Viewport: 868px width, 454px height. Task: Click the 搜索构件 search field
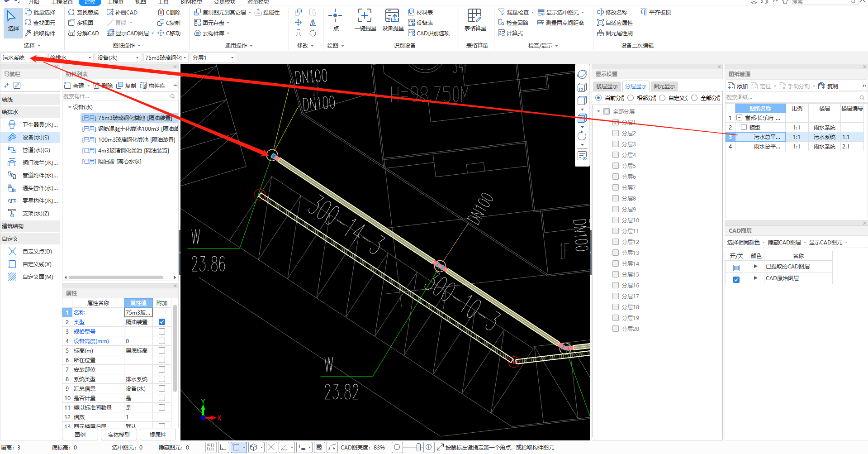point(119,96)
